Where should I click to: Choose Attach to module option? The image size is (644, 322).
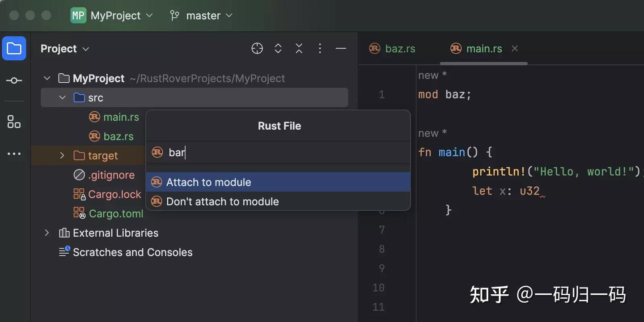click(278, 182)
